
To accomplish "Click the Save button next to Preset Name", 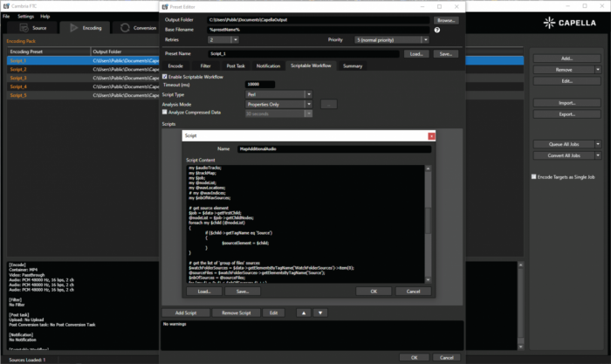I will (446, 54).
